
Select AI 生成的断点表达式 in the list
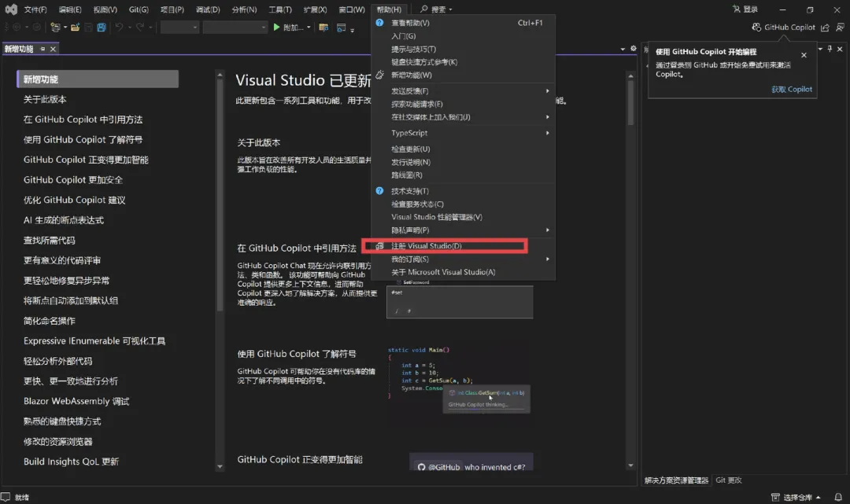click(64, 220)
